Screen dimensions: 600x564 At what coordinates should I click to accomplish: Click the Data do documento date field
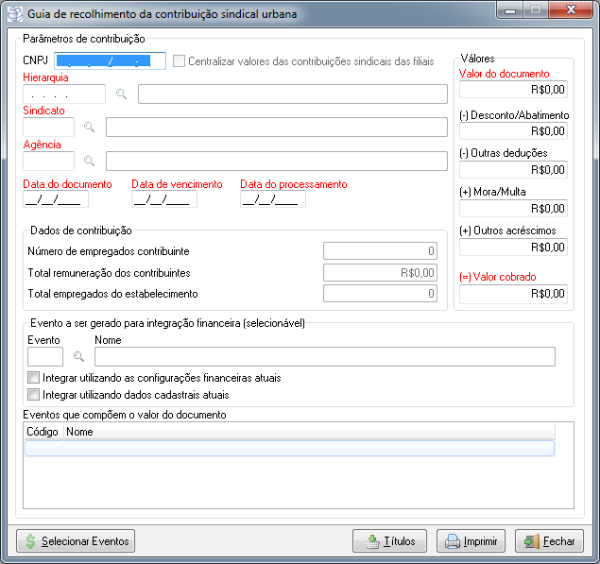56,200
